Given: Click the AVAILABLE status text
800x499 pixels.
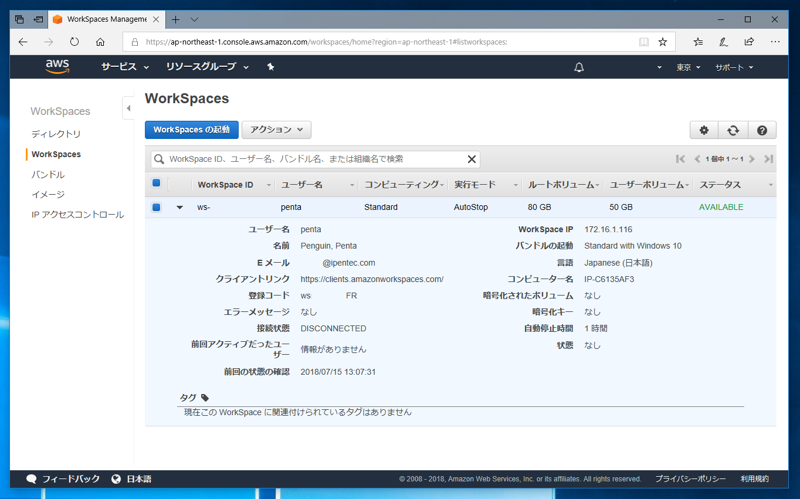Looking at the screenshot, I should pos(721,207).
